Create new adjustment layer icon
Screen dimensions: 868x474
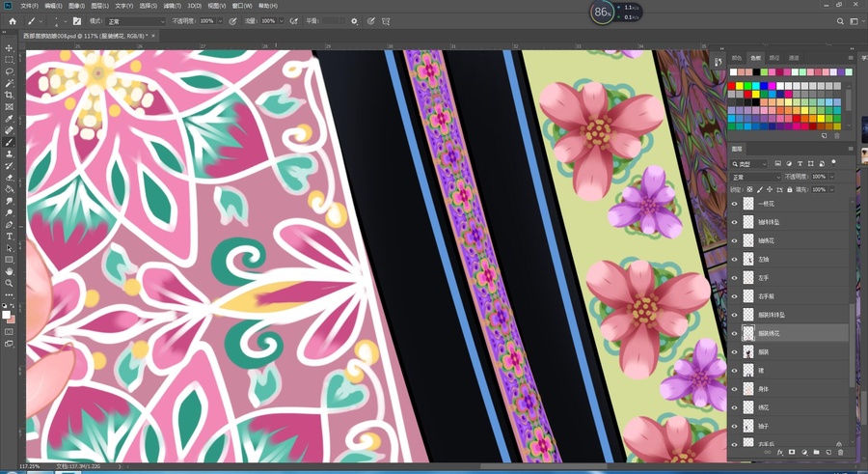[803, 453]
